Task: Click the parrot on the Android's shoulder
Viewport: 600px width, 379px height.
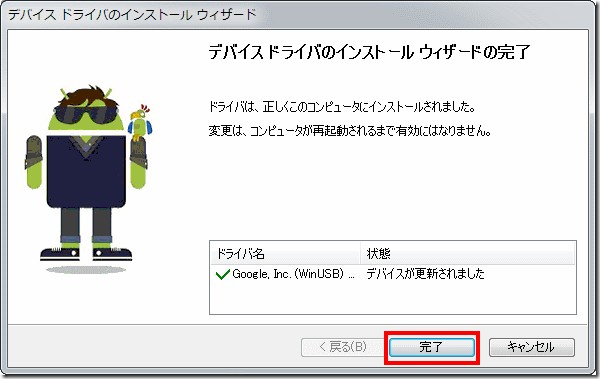Action: [139, 123]
